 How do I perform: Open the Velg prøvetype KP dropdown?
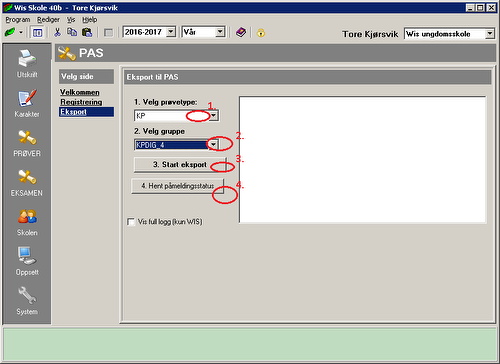click(x=214, y=116)
